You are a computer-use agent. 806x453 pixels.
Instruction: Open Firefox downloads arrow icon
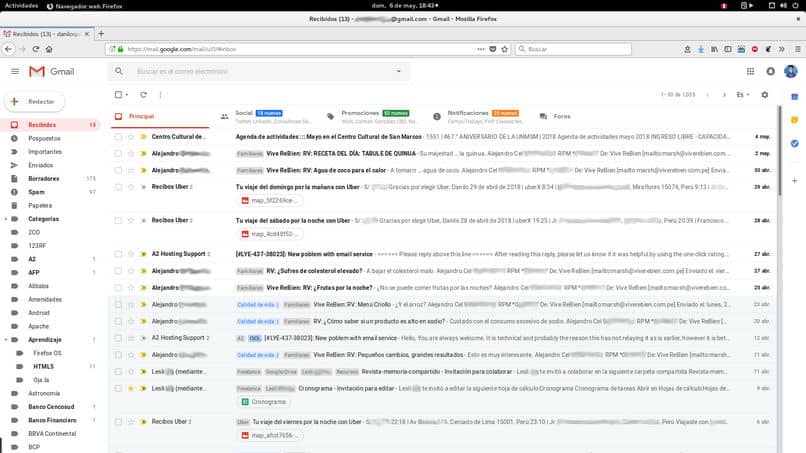(701, 49)
